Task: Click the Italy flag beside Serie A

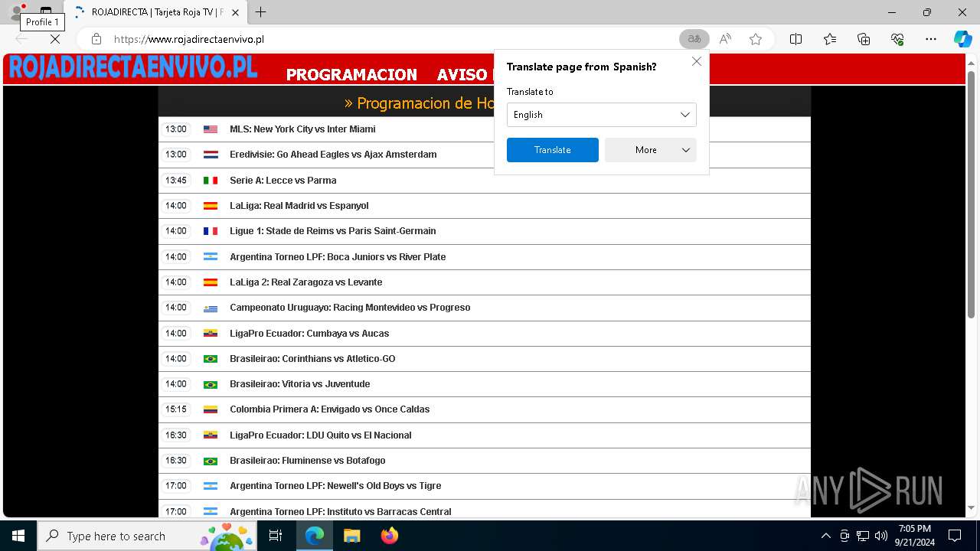Action: coord(211,181)
